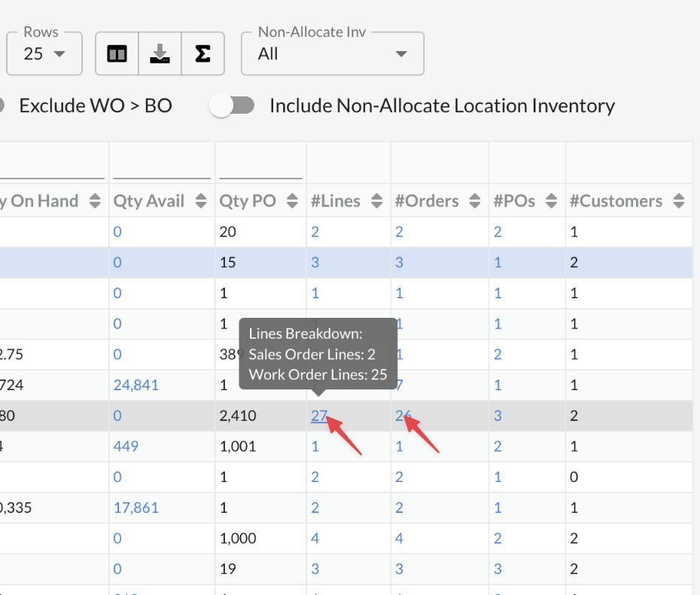
Task: Click #Orders link in Qty PO 1,000 row
Action: point(399,539)
